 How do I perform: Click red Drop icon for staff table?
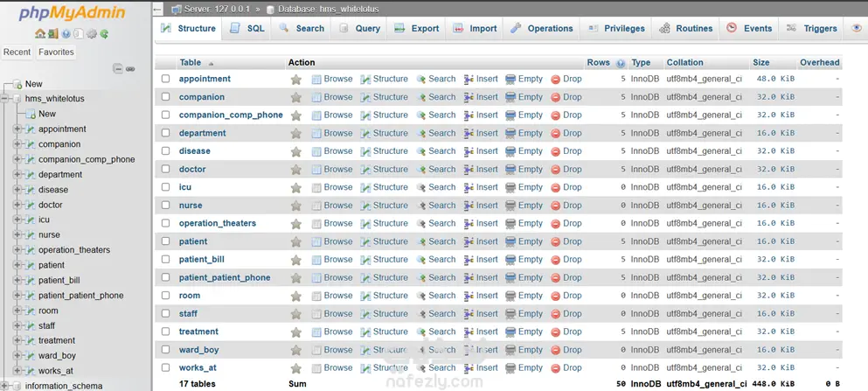[556, 314]
